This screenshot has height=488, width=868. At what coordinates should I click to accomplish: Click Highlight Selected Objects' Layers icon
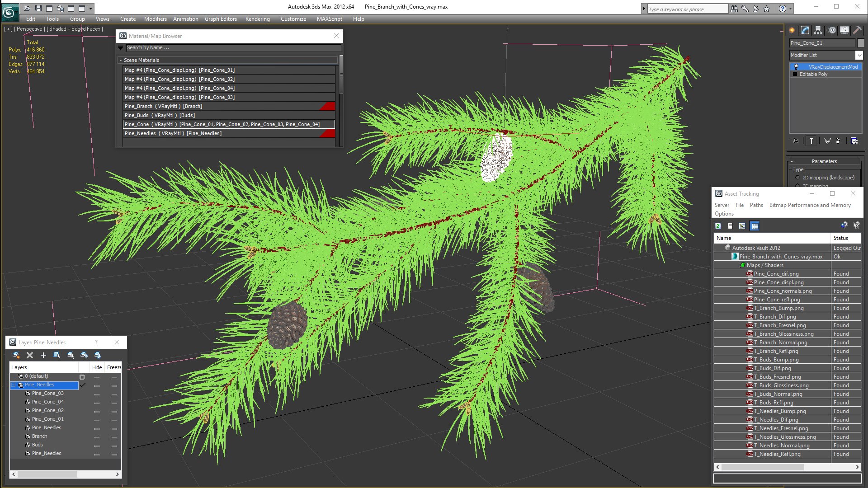(71, 355)
